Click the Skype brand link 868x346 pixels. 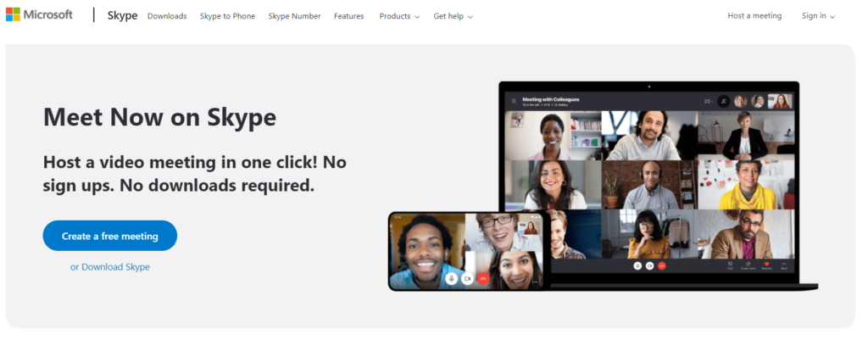[122, 15]
